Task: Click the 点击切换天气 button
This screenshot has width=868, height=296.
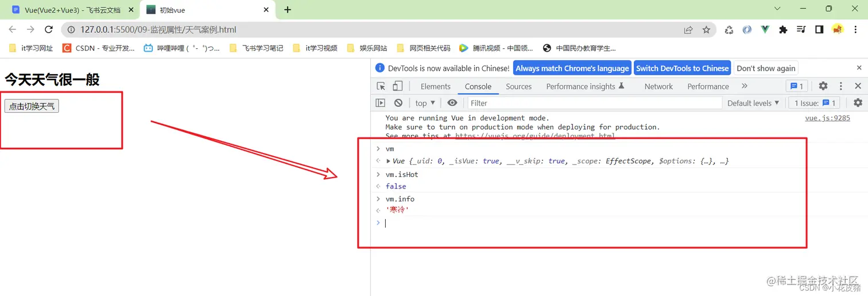Action: (x=32, y=106)
